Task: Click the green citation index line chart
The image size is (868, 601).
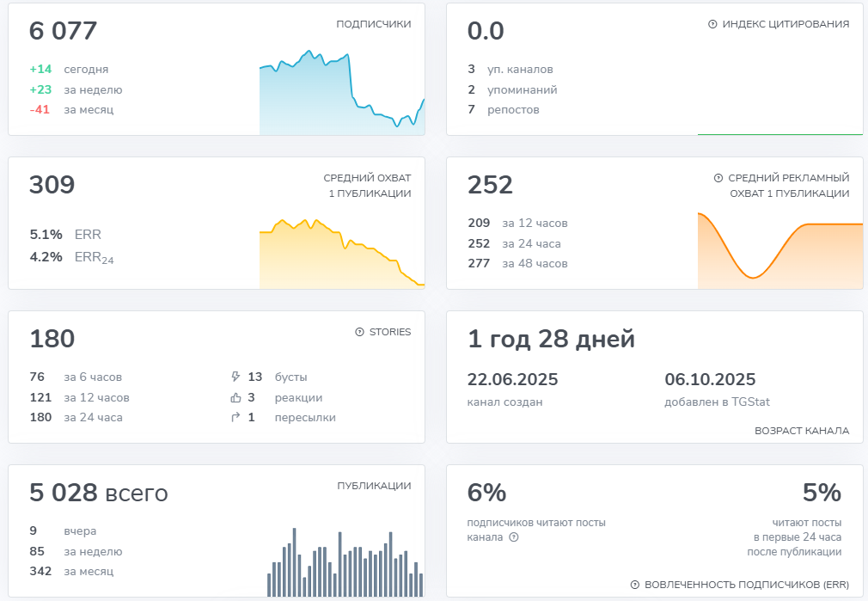Action: click(780, 134)
